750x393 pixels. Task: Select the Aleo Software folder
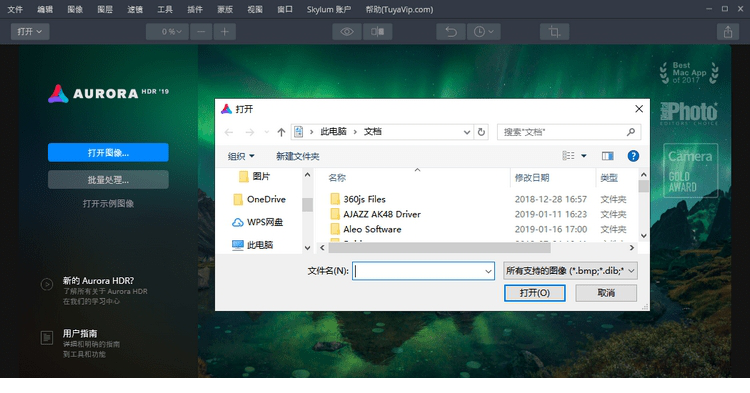click(x=372, y=229)
